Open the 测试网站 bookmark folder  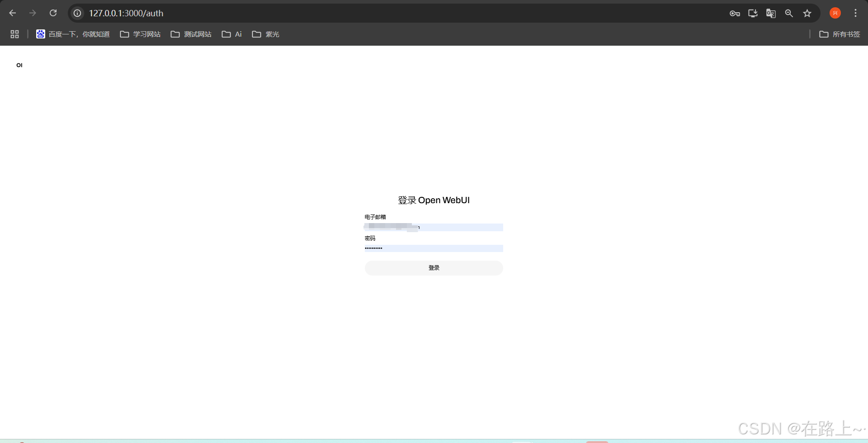coord(191,34)
